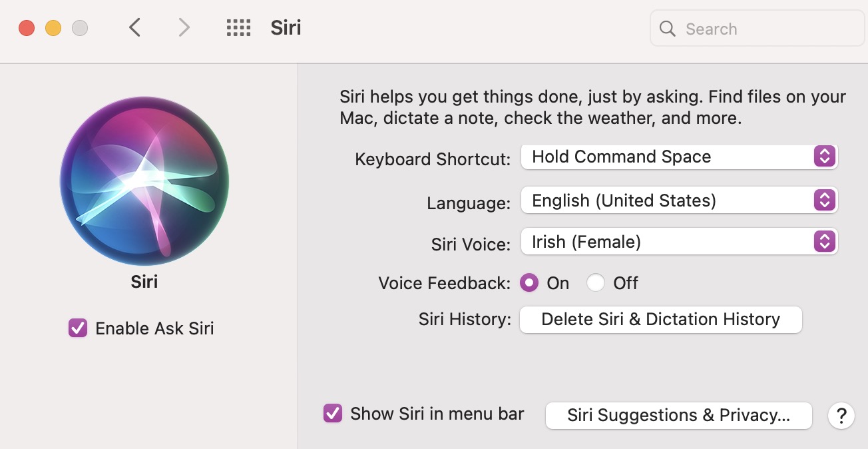Viewport: 868px width, 449px height.
Task: Close the Siri preferences window
Action: 27,28
